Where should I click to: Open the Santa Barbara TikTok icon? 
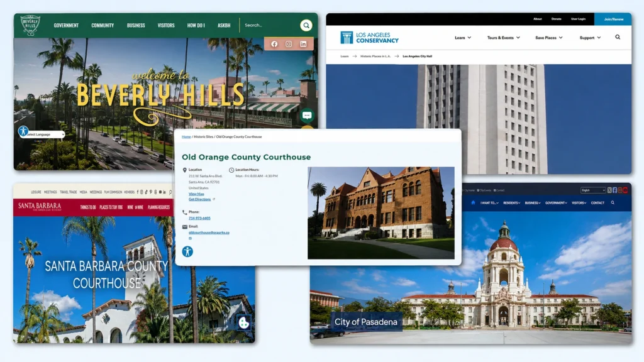(x=146, y=192)
